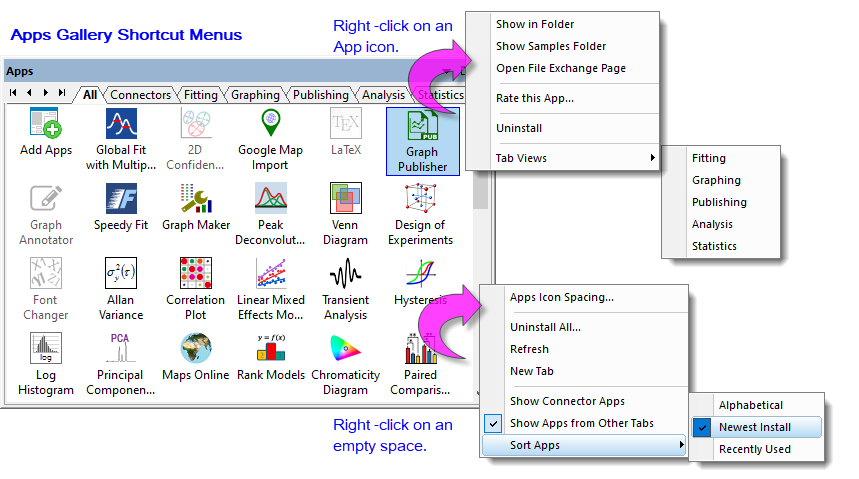Click the last-tab navigation arrow
859x479 pixels.
tap(62, 93)
